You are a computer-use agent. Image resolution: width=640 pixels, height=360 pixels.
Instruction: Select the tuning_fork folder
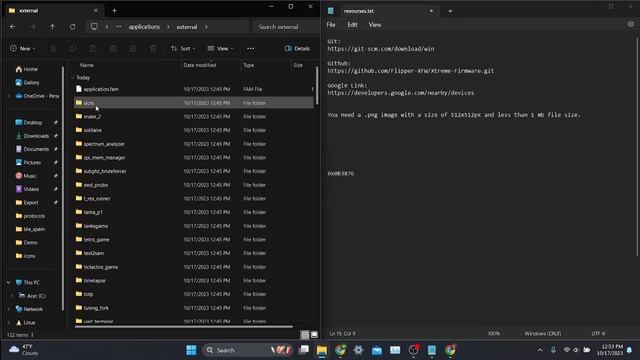(194, 308)
